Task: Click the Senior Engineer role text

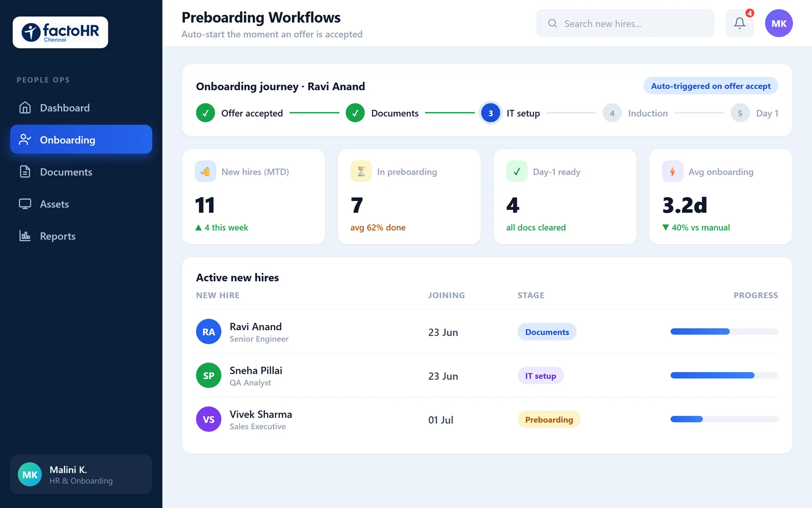Action: [259, 339]
